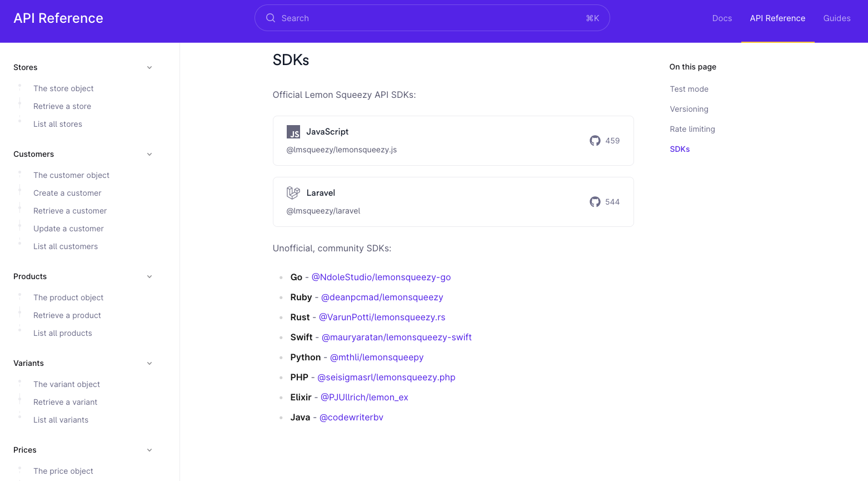Viewport: 868px width, 481px height.
Task: Open List all variants page
Action: coord(61,420)
